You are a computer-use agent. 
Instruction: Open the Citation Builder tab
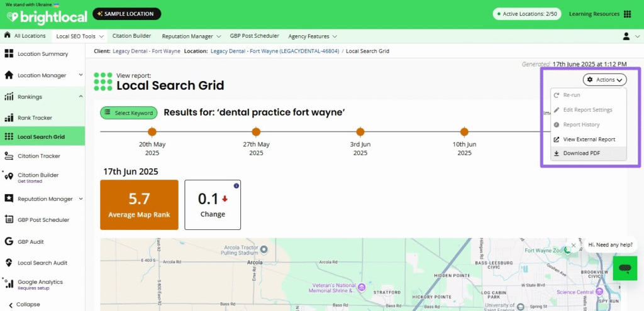click(x=131, y=36)
